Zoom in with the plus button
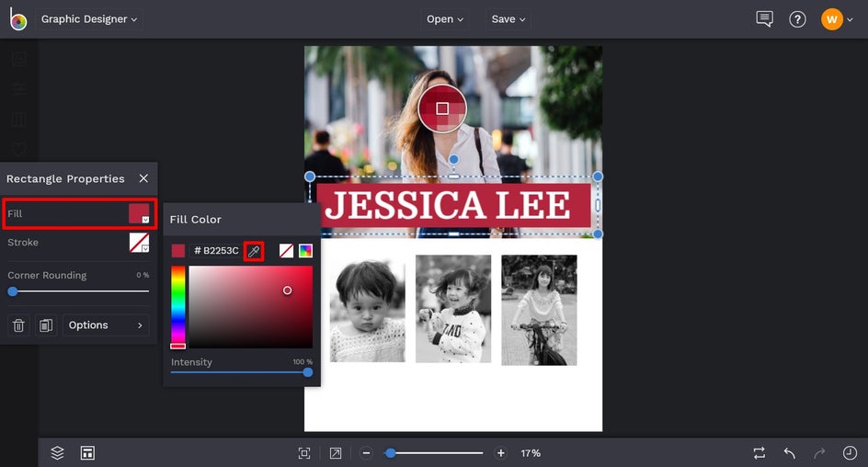This screenshot has height=467, width=868. click(500, 453)
